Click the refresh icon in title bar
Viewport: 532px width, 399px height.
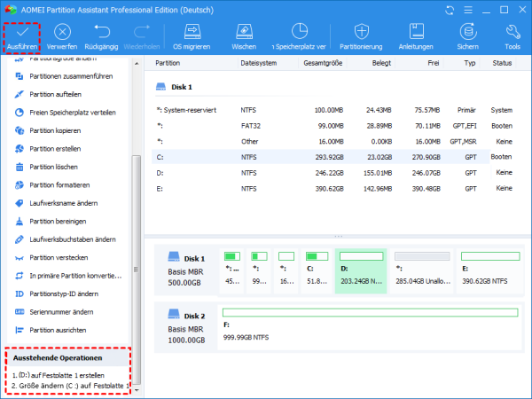coord(450,10)
